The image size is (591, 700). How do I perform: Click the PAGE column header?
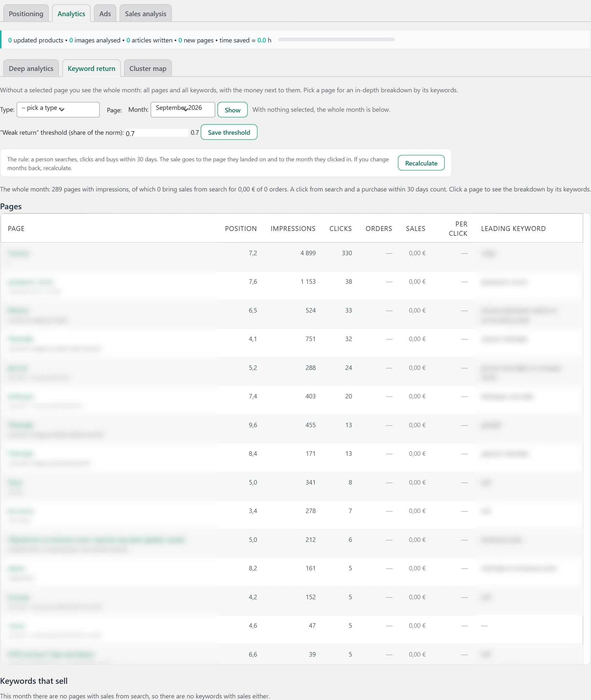(x=16, y=228)
